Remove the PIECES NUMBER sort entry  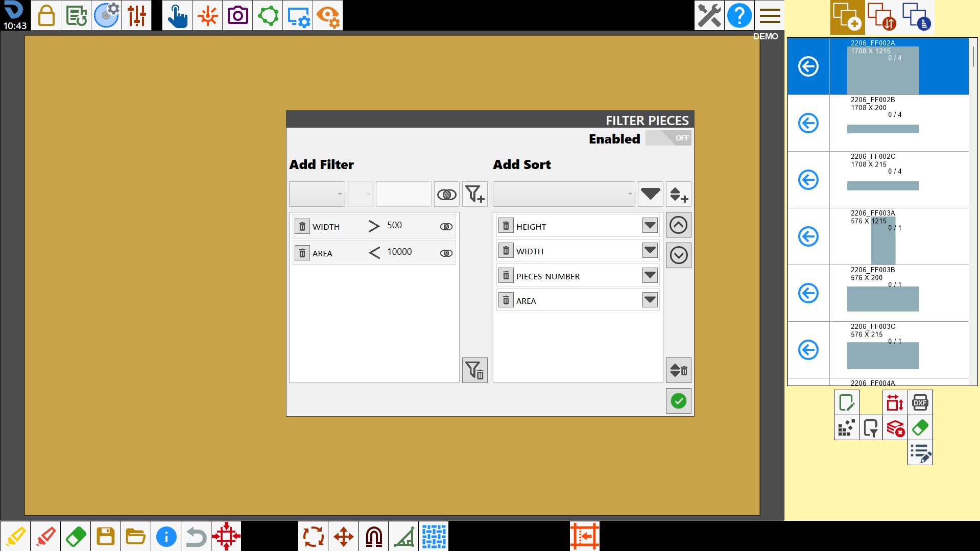pyautogui.click(x=506, y=276)
